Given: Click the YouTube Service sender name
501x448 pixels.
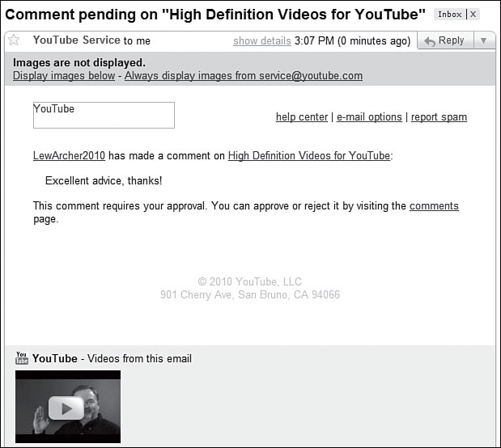Looking at the screenshot, I should [77, 40].
